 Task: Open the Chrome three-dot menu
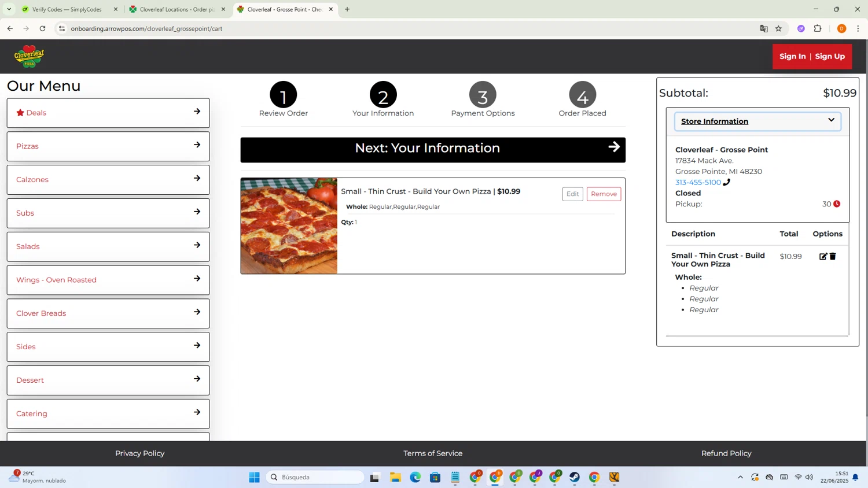pos(858,28)
